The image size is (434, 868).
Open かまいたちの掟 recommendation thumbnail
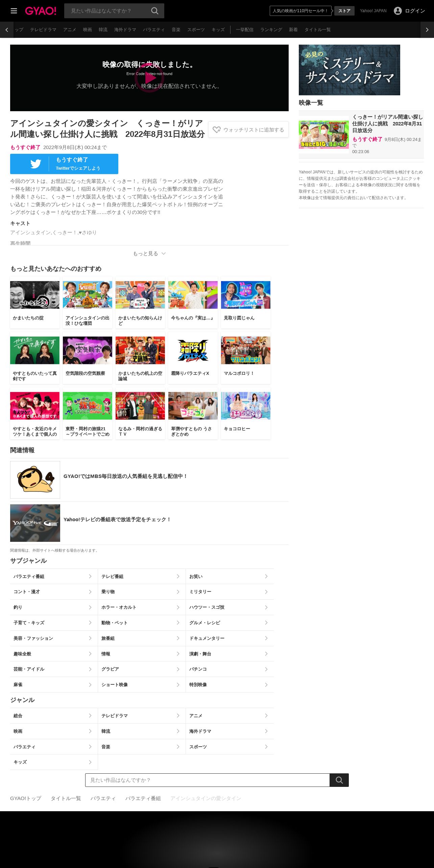click(35, 295)
